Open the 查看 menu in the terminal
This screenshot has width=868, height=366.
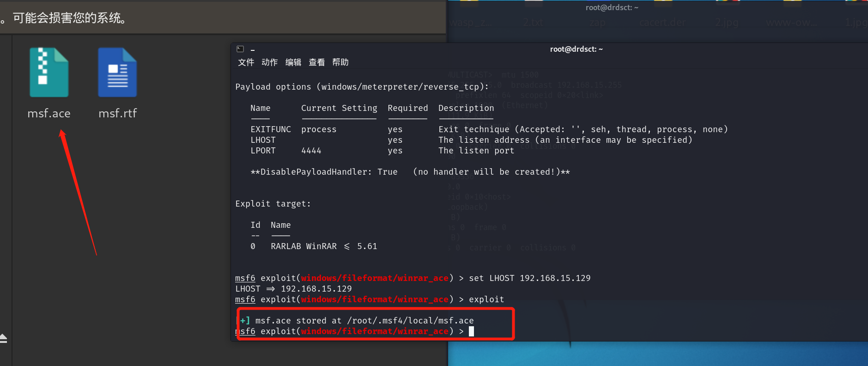point(316,62)
